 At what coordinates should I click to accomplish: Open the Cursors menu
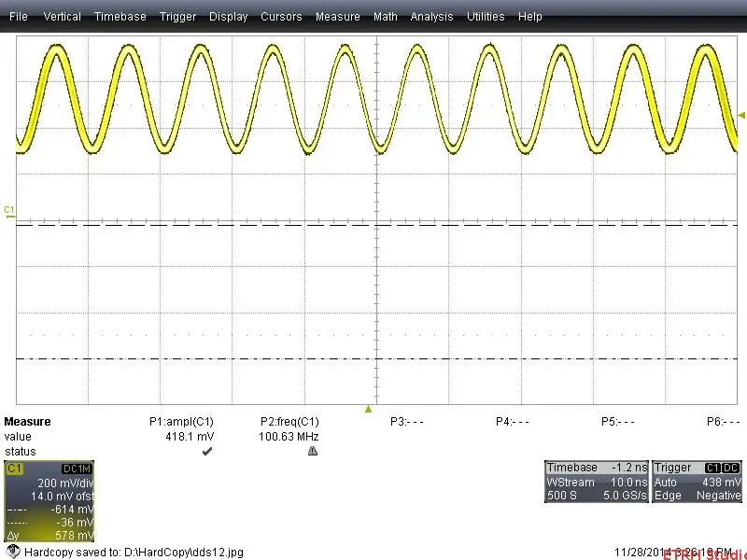tap(281, 16)
